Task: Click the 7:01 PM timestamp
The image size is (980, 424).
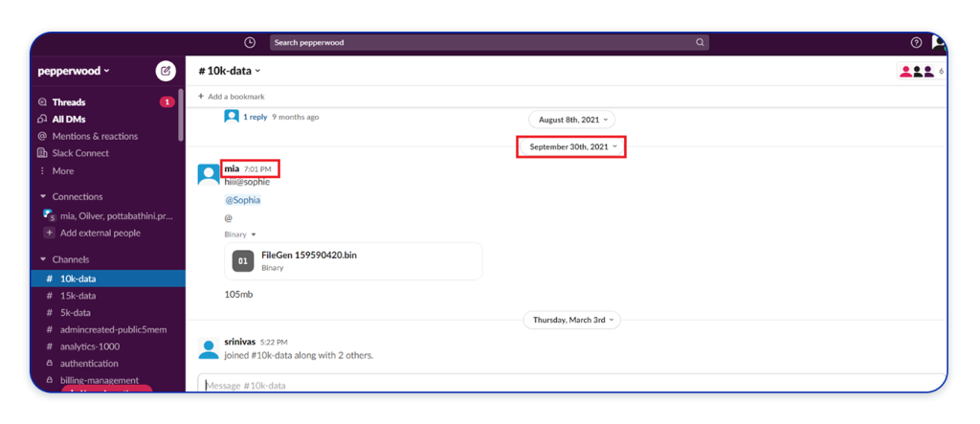Action: pos(257,169)
